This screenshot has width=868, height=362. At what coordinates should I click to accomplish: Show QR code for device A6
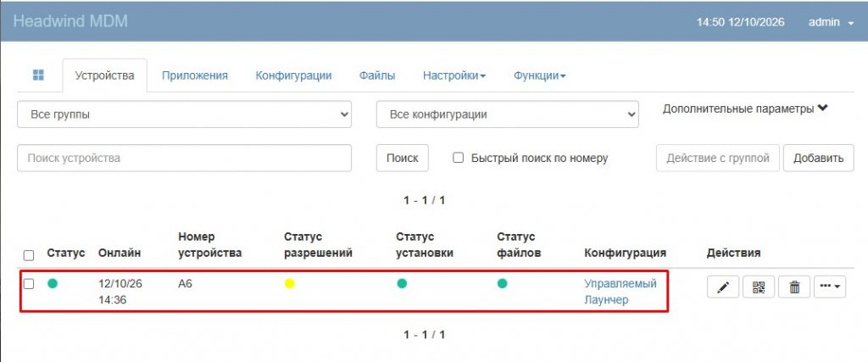click(759, 287)
